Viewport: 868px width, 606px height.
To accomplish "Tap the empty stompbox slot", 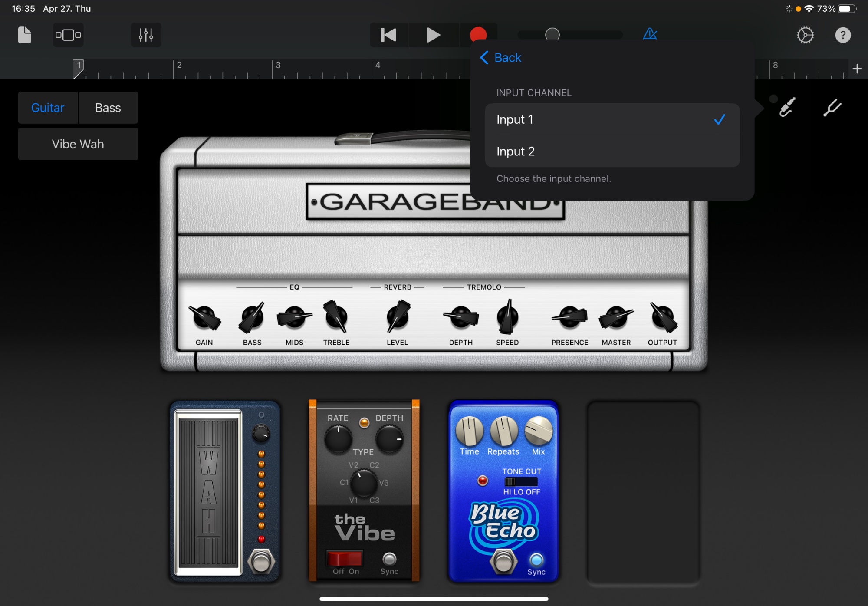I will point(643,492).
